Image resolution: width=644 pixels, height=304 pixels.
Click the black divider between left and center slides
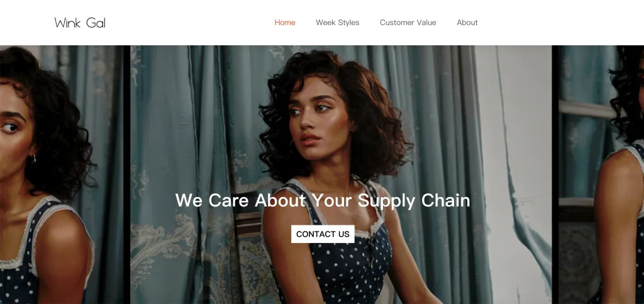(x=127, y=174)
